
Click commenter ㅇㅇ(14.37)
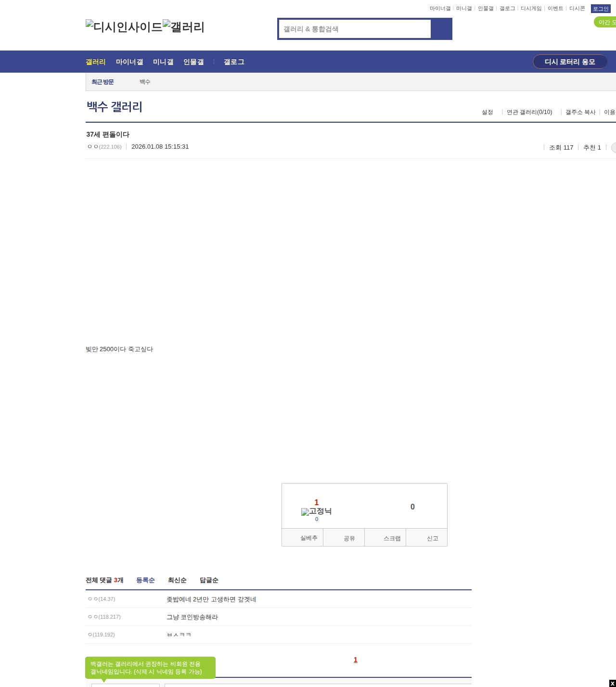[x=102, y=599]
